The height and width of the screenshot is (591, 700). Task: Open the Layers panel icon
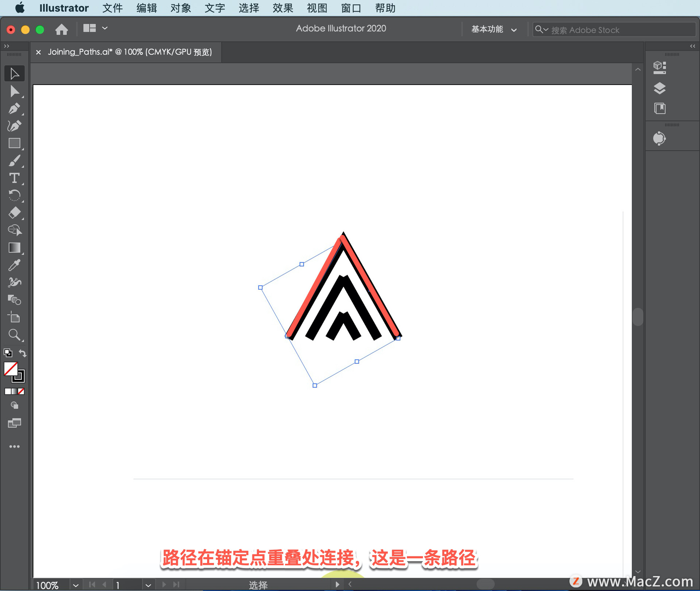660,88
